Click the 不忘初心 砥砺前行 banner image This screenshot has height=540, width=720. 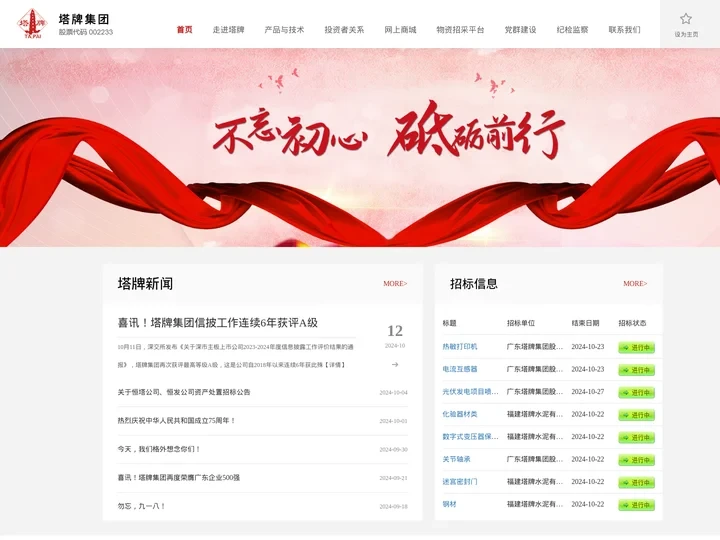point(360,147)
